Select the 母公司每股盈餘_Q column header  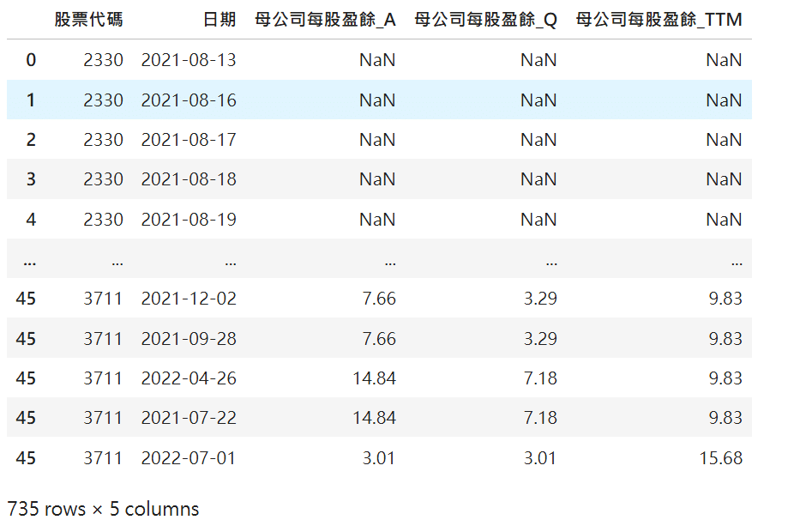tap(485, 20)
